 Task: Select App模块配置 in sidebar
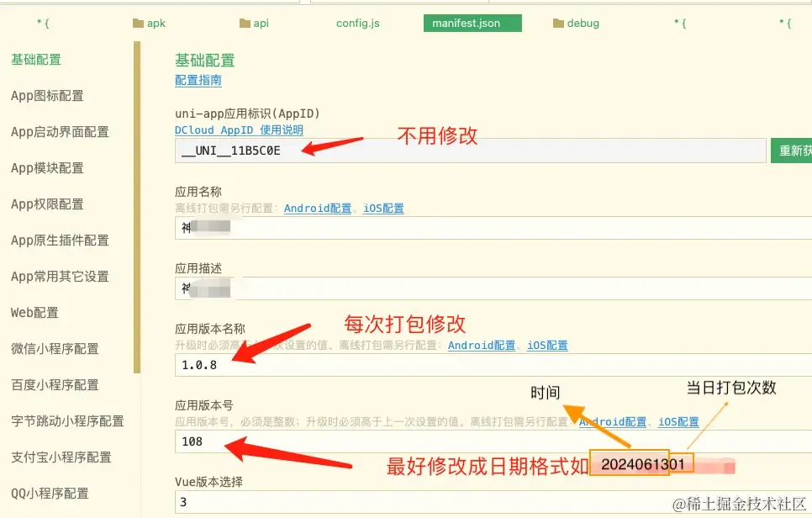pyautogui.click(x=47, y=168)
